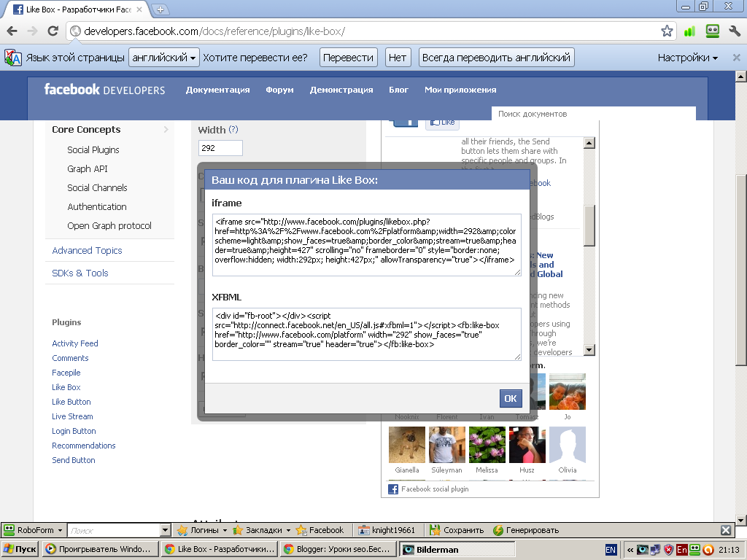Click Всегда переводить английский
Screen dimensions: 747x560
(x=496, y=58)
